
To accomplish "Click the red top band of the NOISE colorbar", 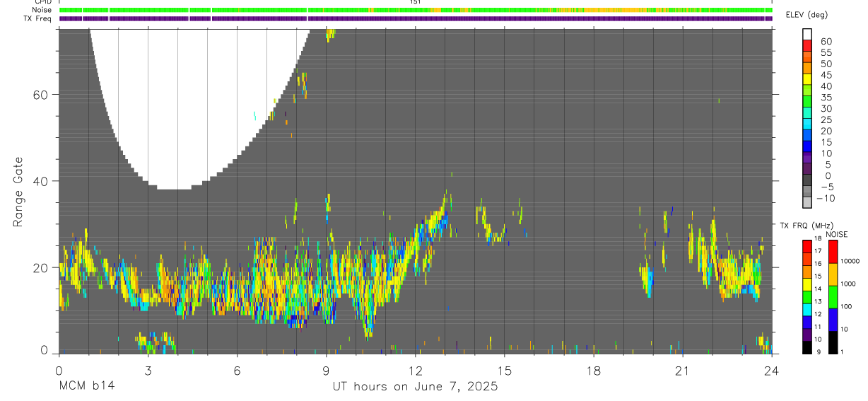I will [x=833, y=252].
